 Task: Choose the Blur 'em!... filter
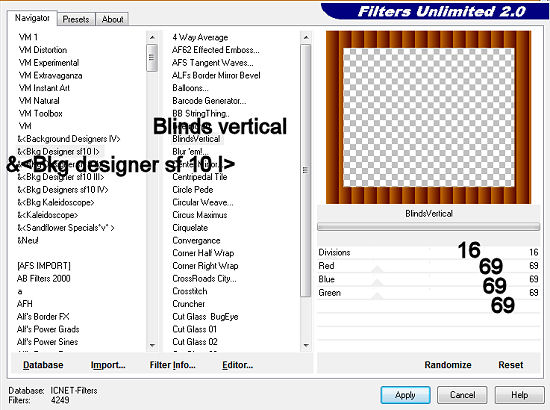pyautogui.click(x=190, y=152)
